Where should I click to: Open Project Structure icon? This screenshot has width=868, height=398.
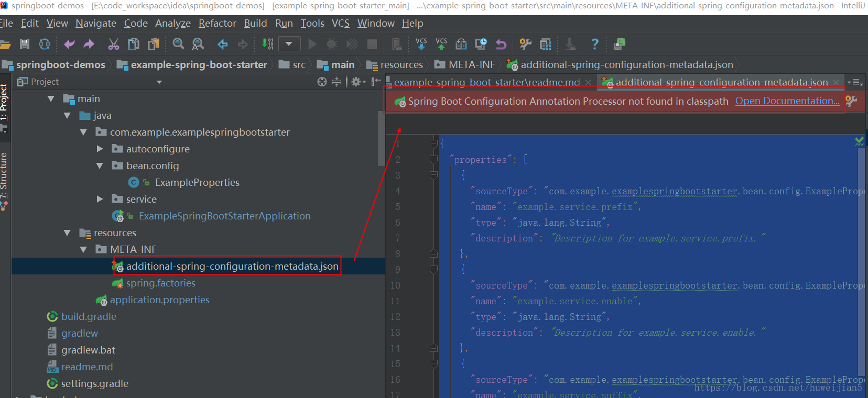[x=546, y=44]
